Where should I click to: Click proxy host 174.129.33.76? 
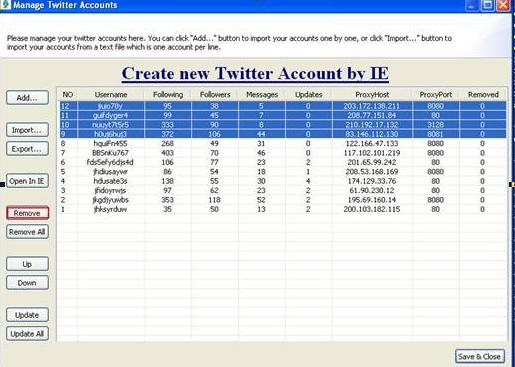(x=372, y=181)
